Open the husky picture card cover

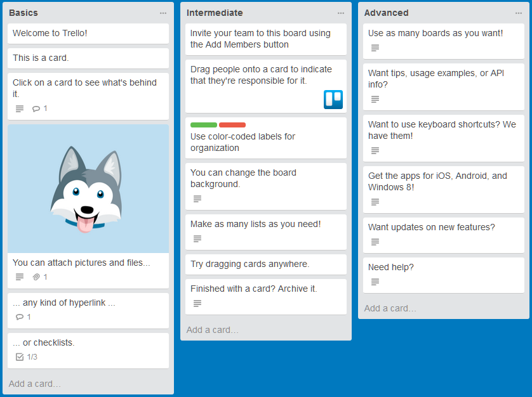point(88,188)
